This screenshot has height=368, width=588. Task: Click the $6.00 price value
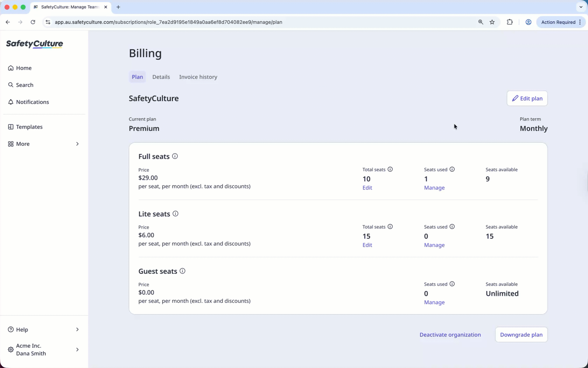coord(146,235)
